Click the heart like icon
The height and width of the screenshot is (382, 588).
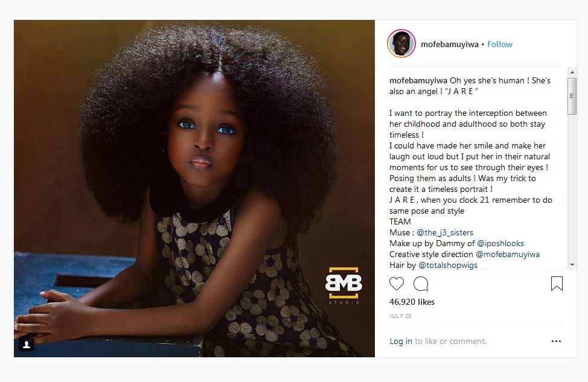coord(397,284)
